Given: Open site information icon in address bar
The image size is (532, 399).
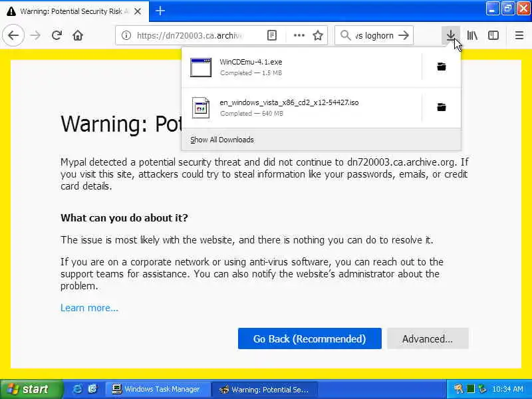Looking at the screenshot, I should [126, 35].
